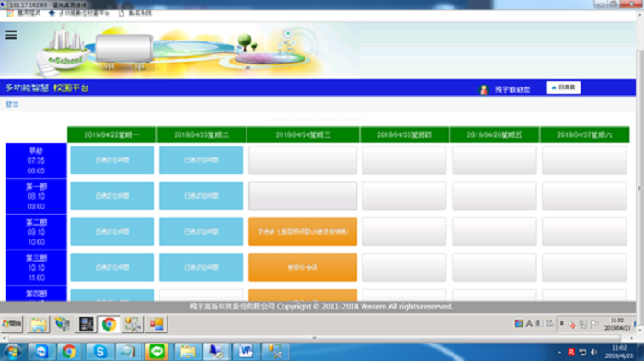The height and width of the screenshot is (361, 644).
Task: Open the last tools icon in Windows taskbar
Action: click(275, 352)
